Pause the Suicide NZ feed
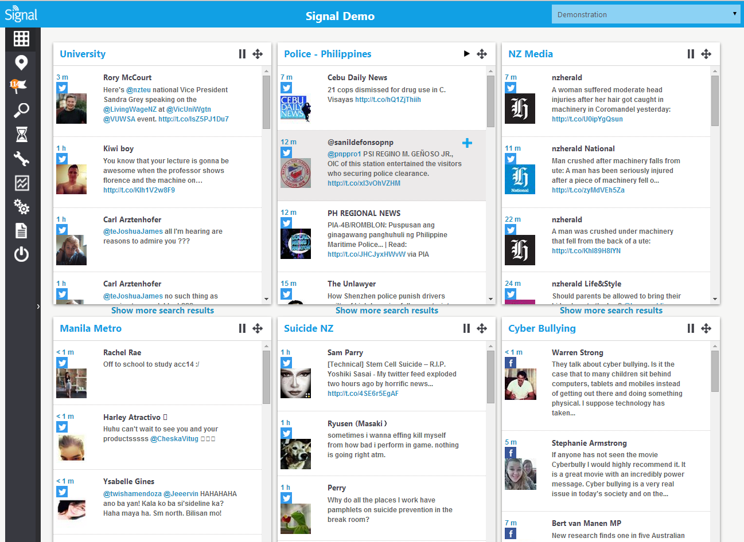This screenshot has width=744, height=542. [466, 328]
